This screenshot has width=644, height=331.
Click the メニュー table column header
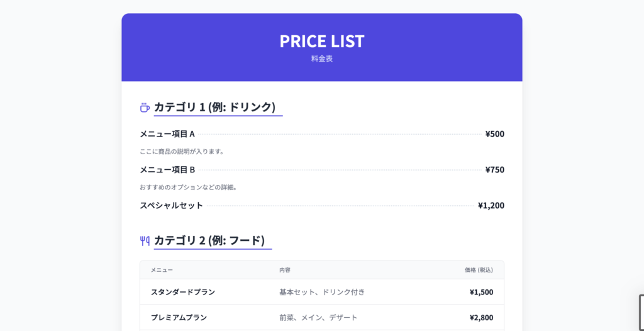point(162,270)
